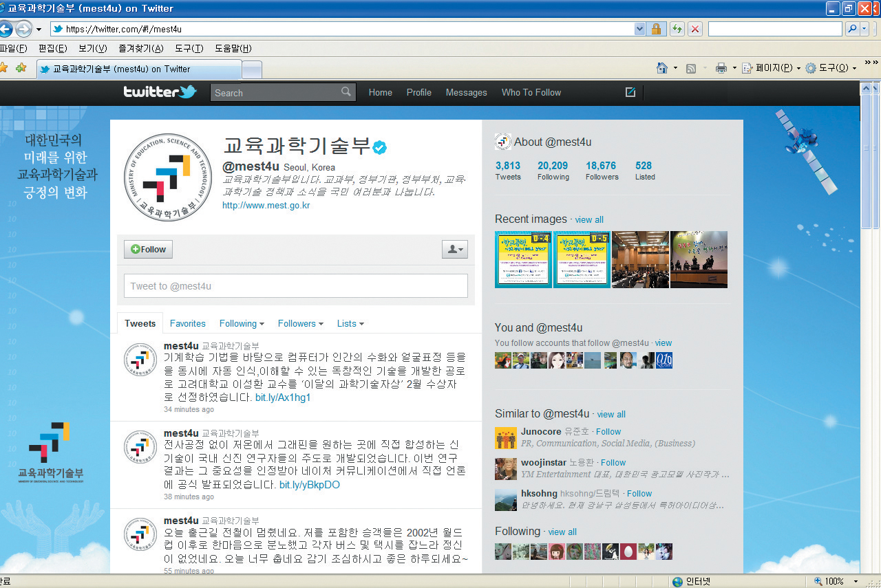881x588 pixels.
Task: Open the 도구(T) menu in menu bar
Action: click(x=189, y=48)
